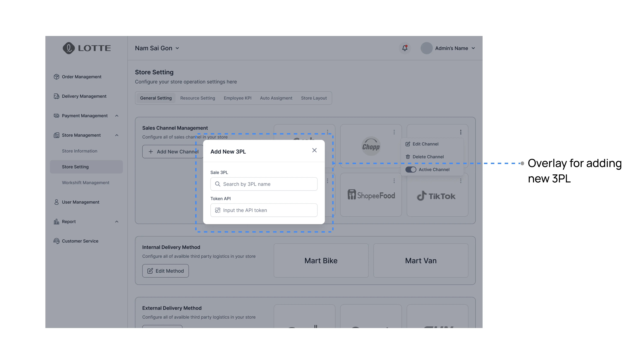638x364 pixels.
Task: Open Order Management in sidebar
Action: click(x=86, y=77)
